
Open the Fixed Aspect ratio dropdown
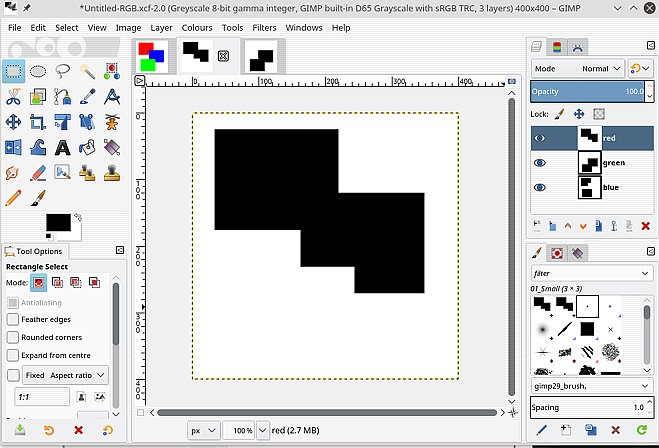(x=65, y=375)
